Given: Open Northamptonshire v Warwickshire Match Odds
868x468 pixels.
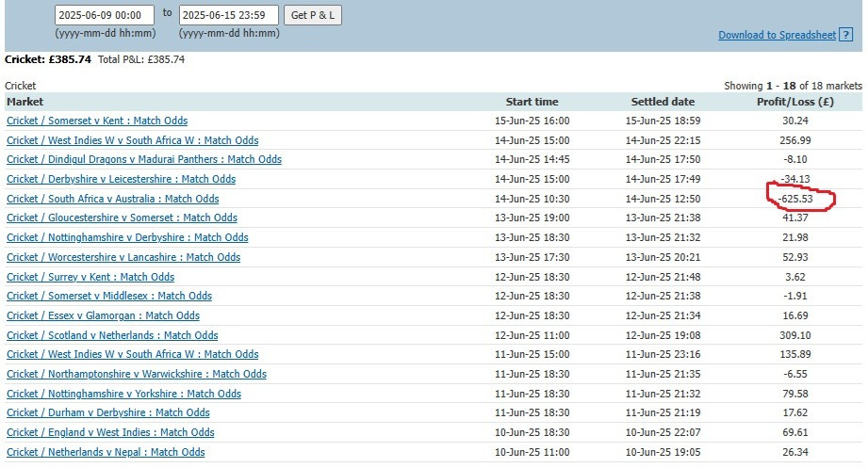Looking at the screenshot, I should point(136,374).
